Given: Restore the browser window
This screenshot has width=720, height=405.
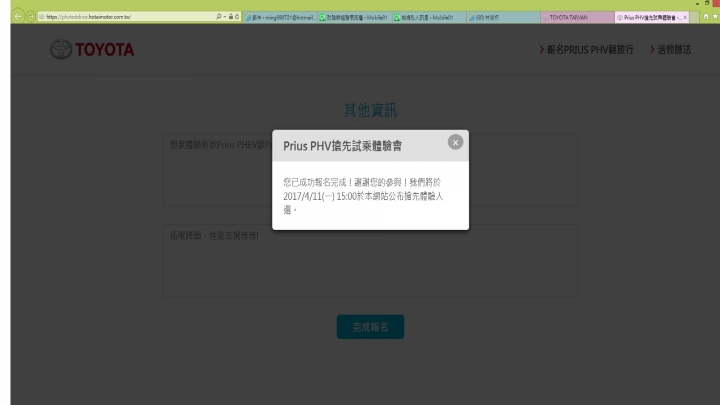Looking at the screenshot, I should coord(707,3).
